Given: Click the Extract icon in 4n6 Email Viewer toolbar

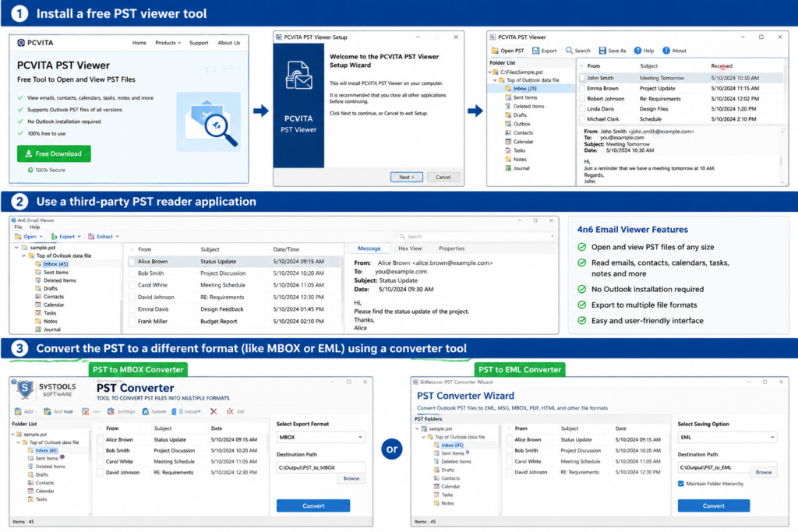Looking at the screenshot, I should pyautogui.click(x=91, y=237).
